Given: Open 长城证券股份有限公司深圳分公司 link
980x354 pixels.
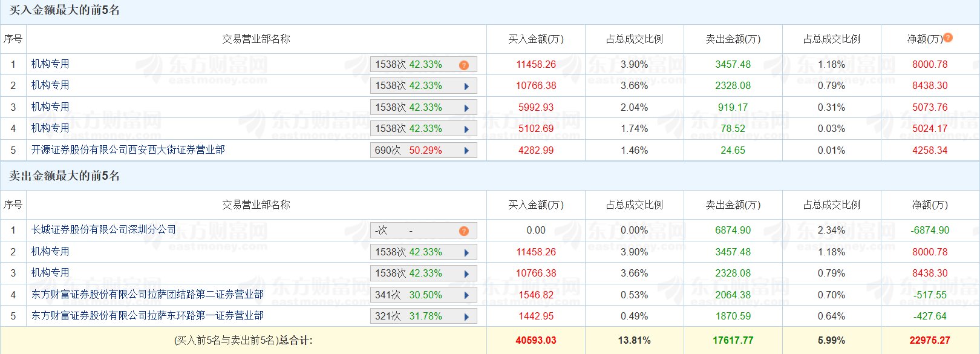Looking at the screenshot, I should pos(103,229).
